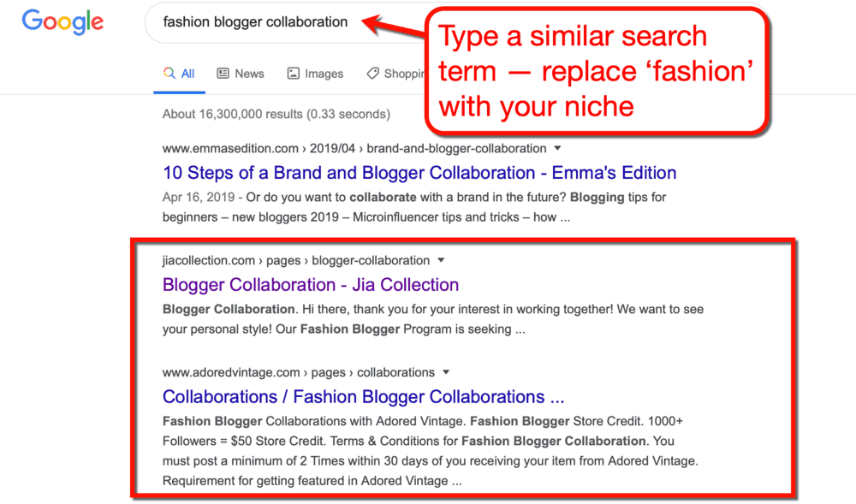
Task: Expand the caret next to the jiacollection.com URL
Action: coord(441,260)
